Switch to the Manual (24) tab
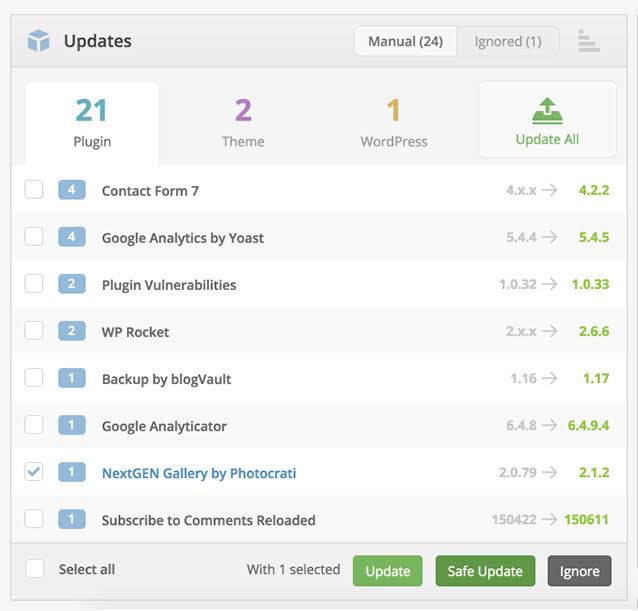The image size is (638, 611). 405,41
